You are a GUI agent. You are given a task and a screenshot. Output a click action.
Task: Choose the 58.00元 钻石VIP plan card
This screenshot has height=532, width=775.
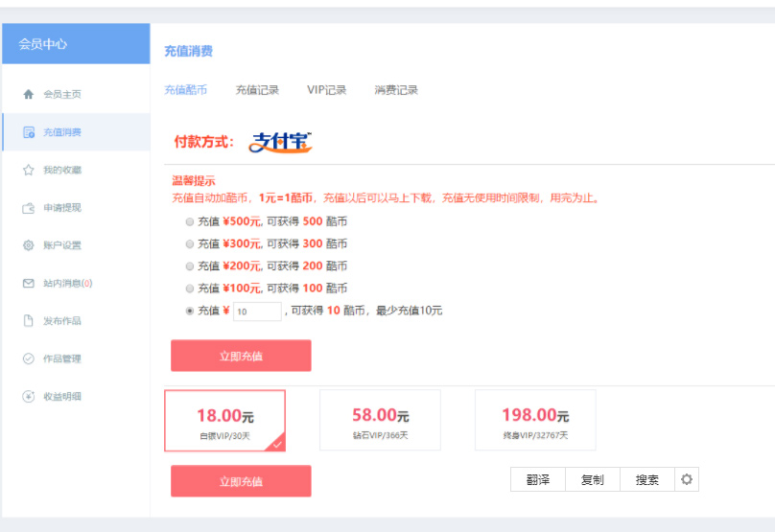click(380, 420)
